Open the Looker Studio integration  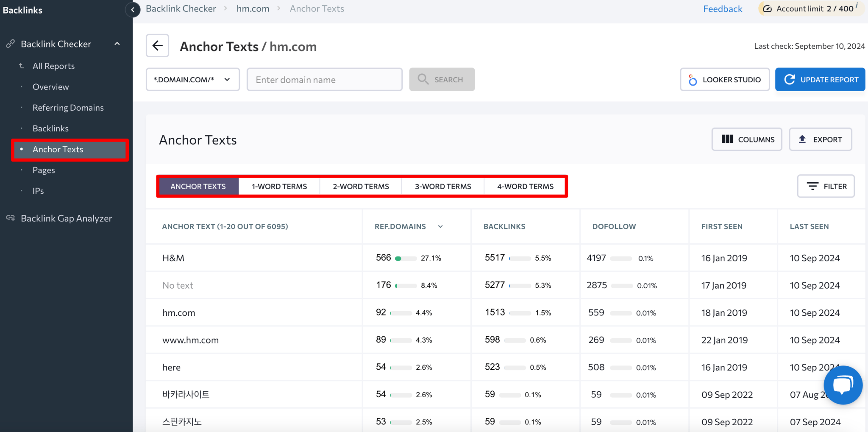[725, 79]
